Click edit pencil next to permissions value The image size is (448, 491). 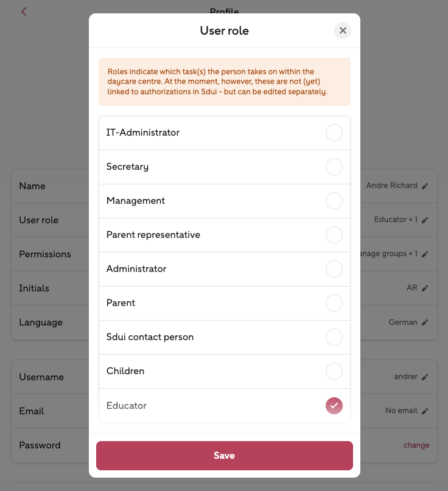coord(425,254)
